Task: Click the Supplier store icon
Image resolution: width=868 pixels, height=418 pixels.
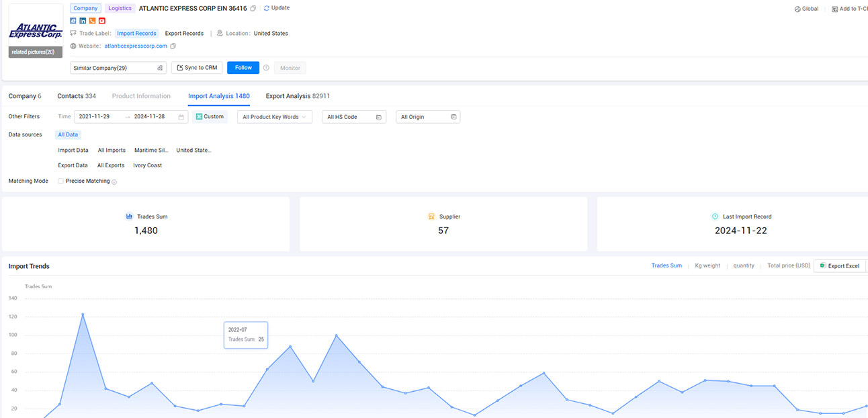Action: [431, 216]
